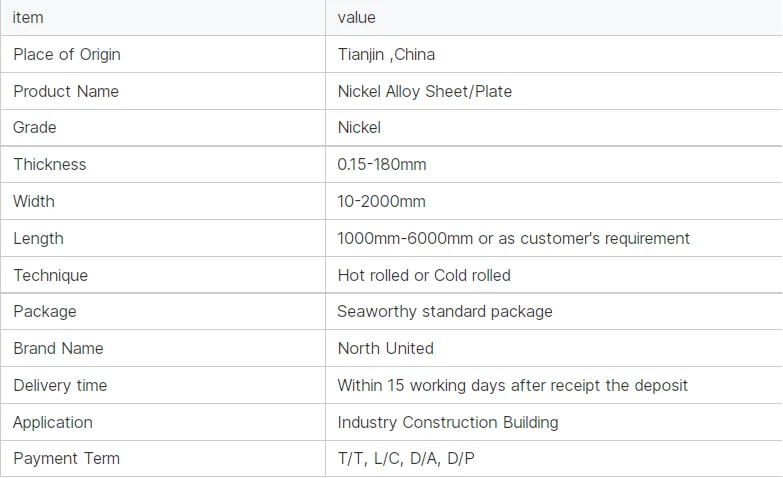Select the 'Place of Origin' label cell

click(67, 54)
